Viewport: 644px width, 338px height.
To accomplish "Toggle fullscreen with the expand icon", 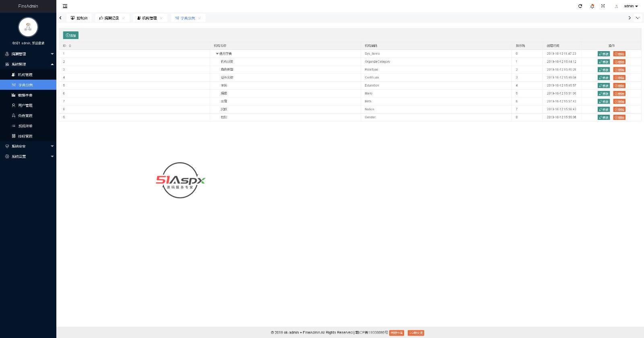I will pos(603,6).
